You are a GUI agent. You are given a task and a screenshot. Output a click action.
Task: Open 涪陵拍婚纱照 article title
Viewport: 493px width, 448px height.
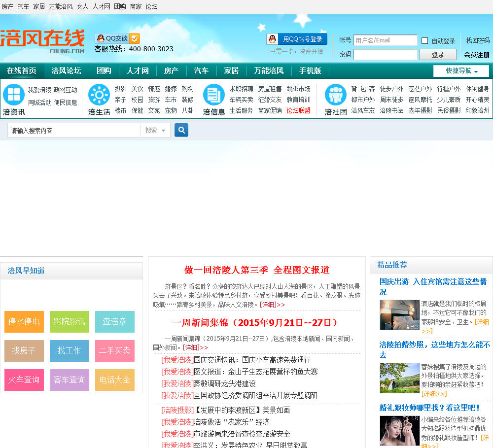coord(434,349)
